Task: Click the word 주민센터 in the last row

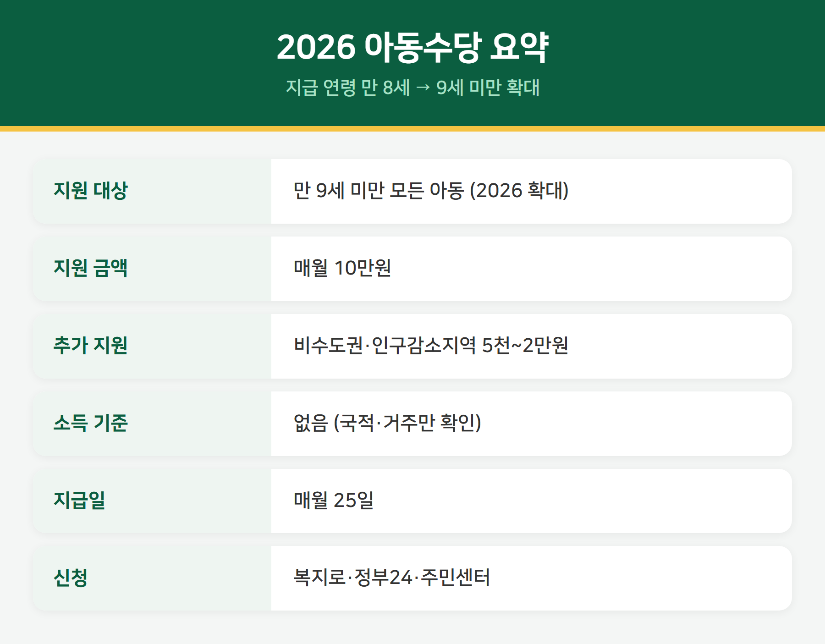Action: coord(456,578)
